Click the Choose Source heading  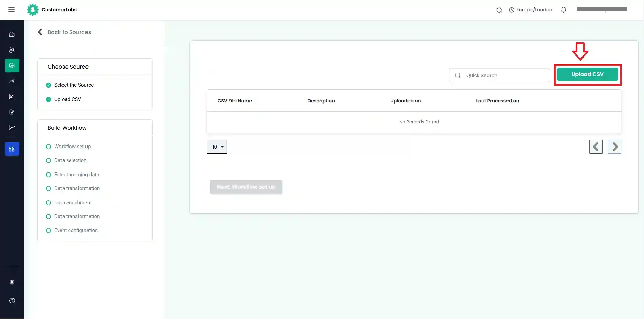[x=68, y=67]
